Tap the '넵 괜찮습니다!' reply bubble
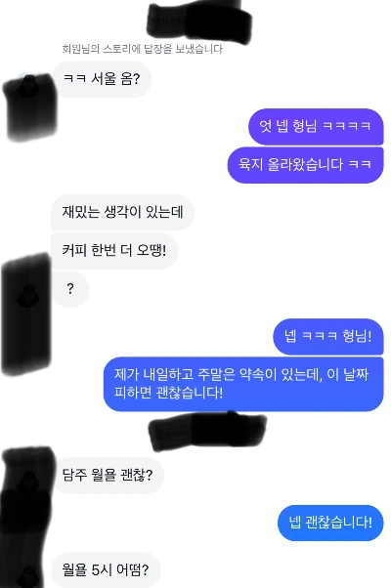 coord(330,523)
